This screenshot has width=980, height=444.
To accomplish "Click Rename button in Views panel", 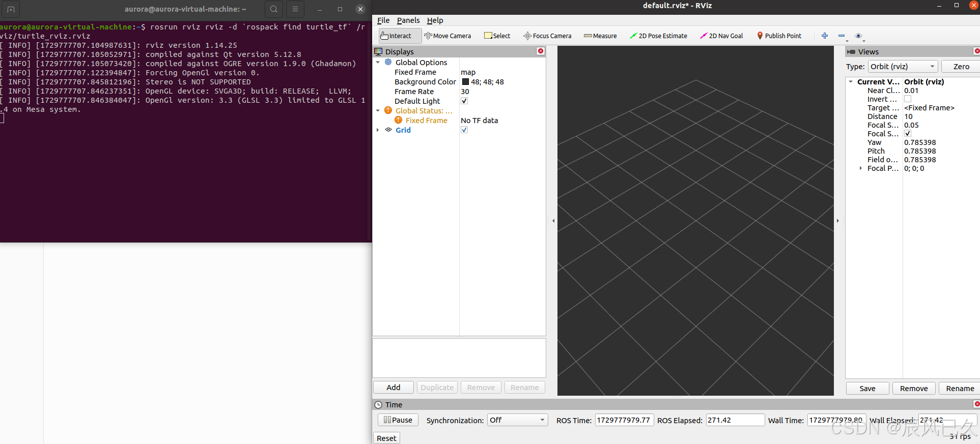I will 960,389.
